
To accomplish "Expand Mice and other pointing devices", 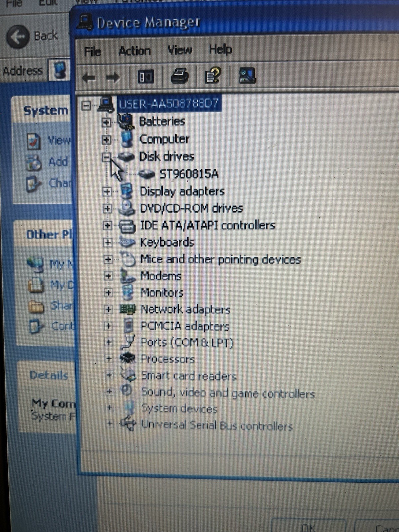I will [x=108, y=259].
